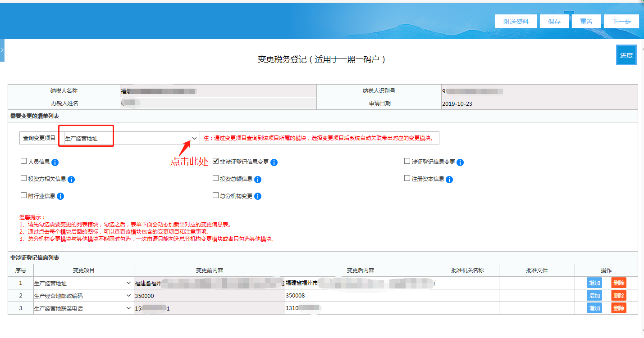This screenshot has height=338, width=644.
Task: Click info icon beside 涉证登记信息变更
Action: pos(460,162)
